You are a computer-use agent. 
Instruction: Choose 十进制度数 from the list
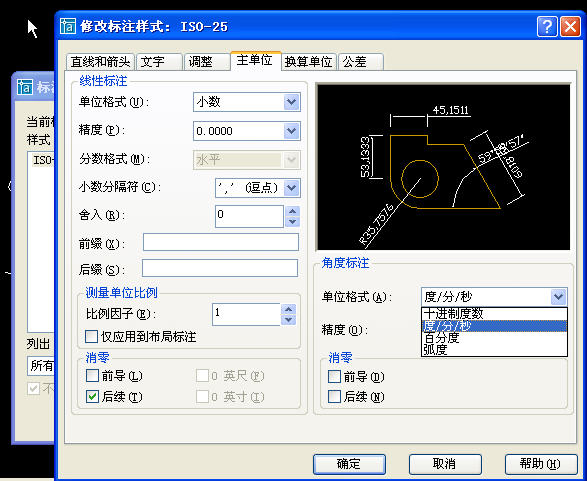click(494, 314)
